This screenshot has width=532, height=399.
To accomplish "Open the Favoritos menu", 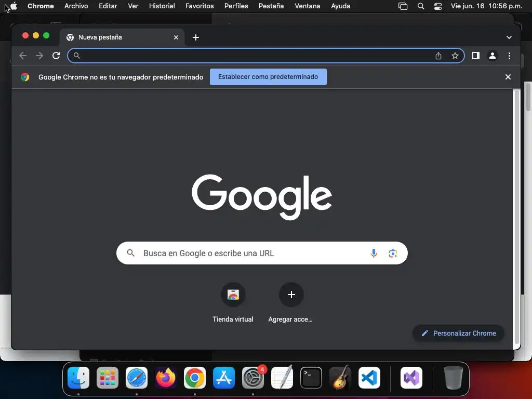I will point(199,6).
